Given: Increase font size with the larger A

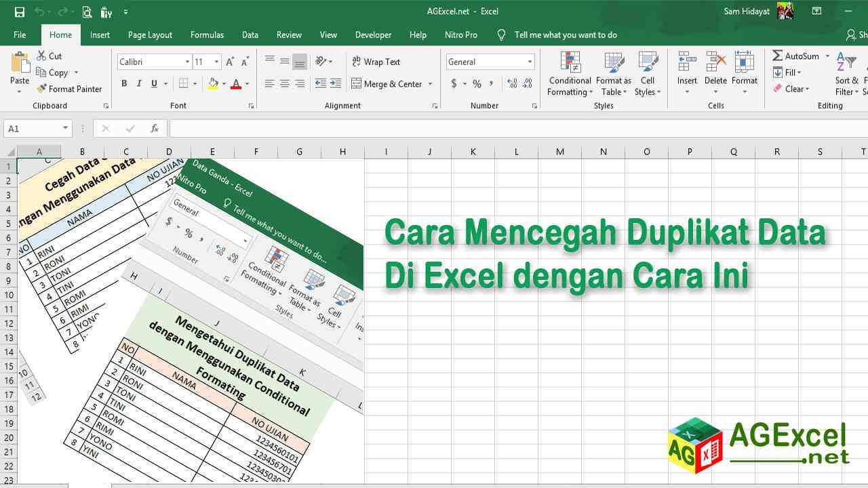Looking at the screenshot, I should [x=230, y=62].
